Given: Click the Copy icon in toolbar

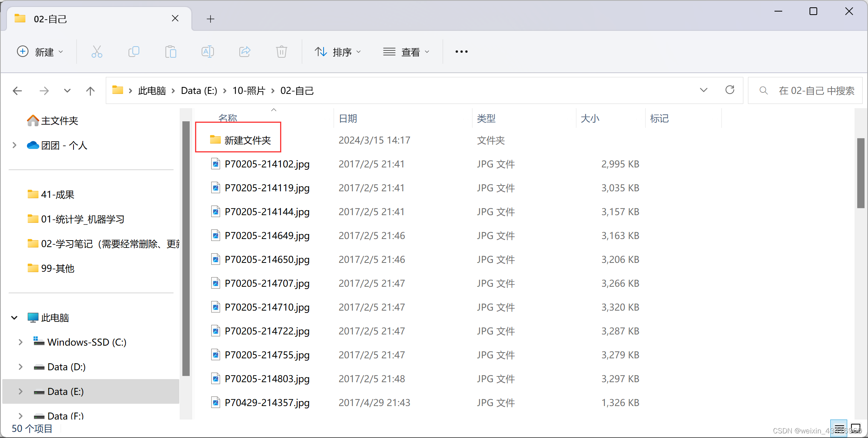Looking at the screenshot, I should [x=134, y=52].
